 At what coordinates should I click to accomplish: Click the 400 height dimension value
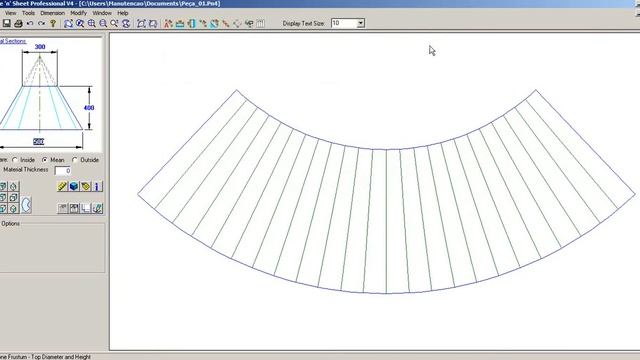coord(89,108)
